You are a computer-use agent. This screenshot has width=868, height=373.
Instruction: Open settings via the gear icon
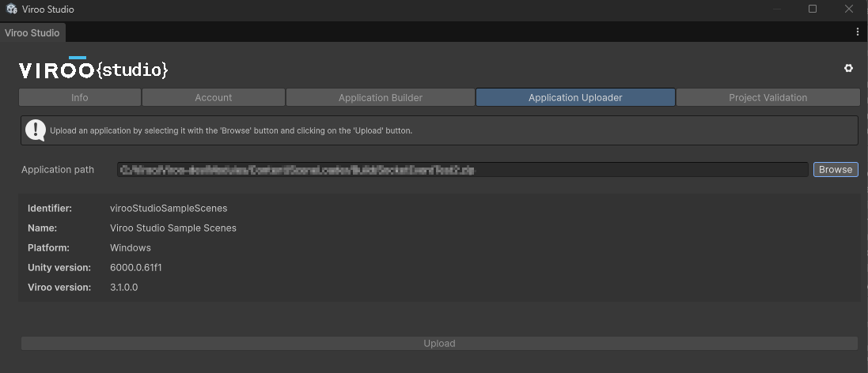[848, 69]
